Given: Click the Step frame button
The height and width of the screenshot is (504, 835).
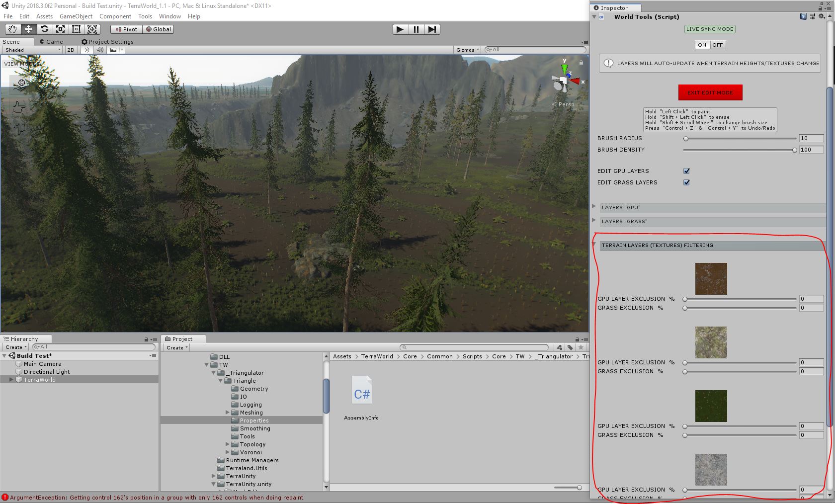Looking at the screenshot, I should pos(432,29).
